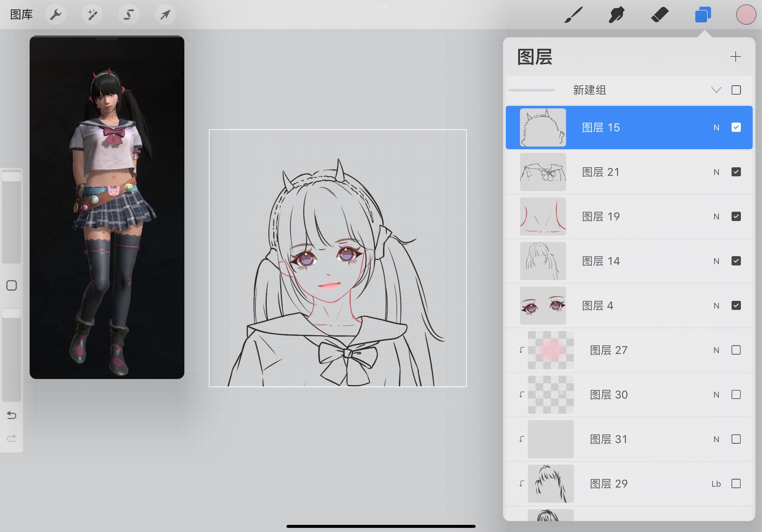Open the Adjustments magic wand menu
The height and width of the screenshot is (532, 762).
pos(92,15)
